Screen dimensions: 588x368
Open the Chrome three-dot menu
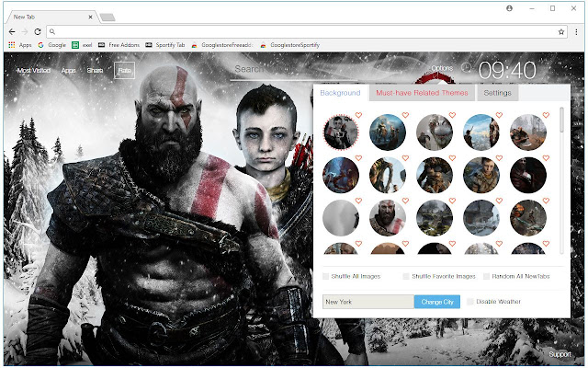pyautogui.click(x=576, y=32)
